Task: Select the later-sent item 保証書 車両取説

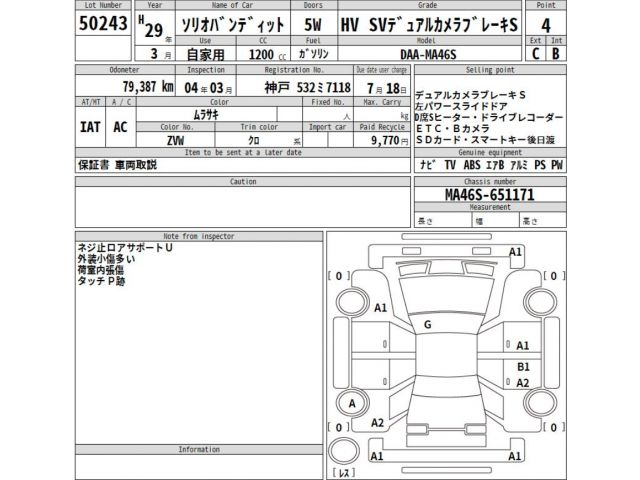Action: tap(118, 165)
